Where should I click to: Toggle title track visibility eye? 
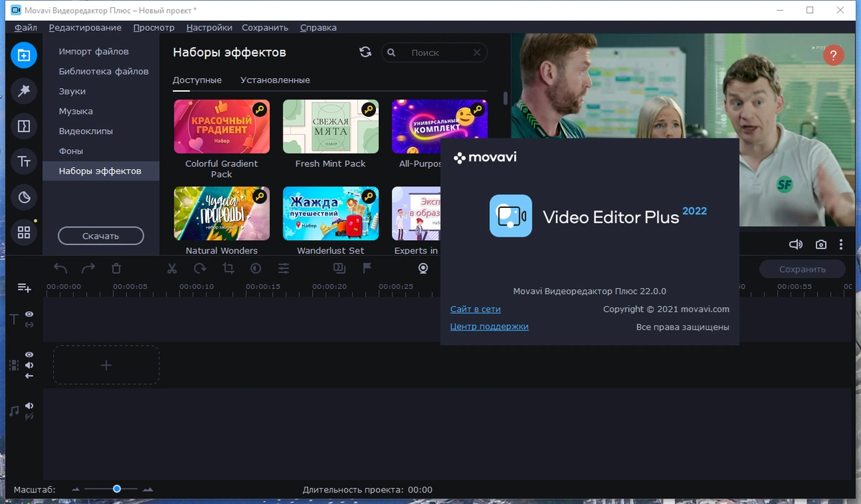tap(29, 314)
